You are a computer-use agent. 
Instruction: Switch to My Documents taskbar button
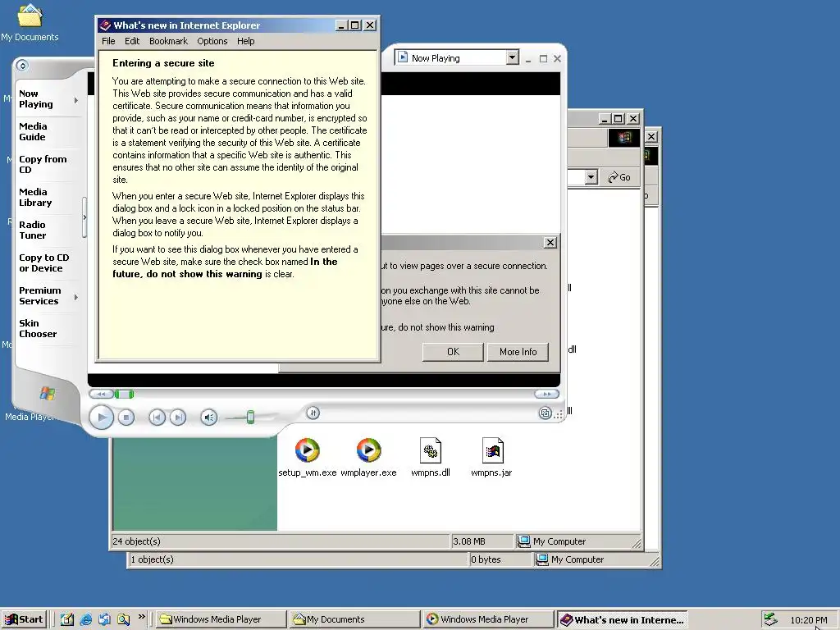[x=354, y=620]
